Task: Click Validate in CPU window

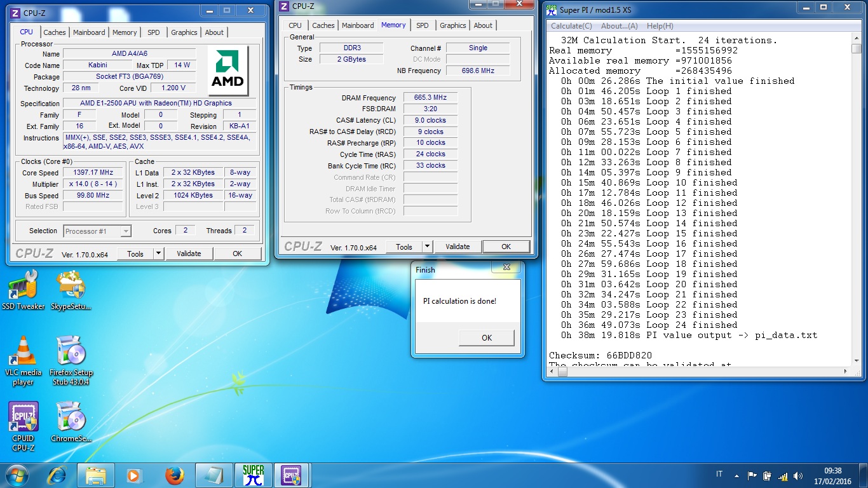Action: click(189, 254)
